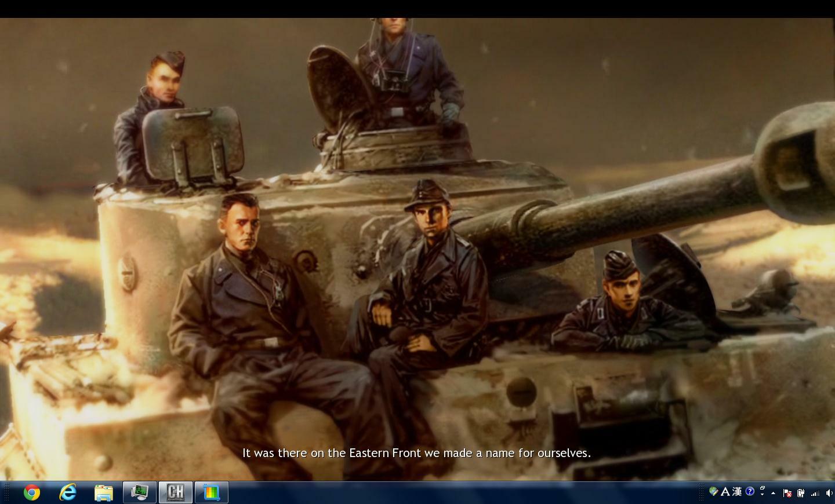Toggle the 'A' alphanumeric input mode
This screenshot has width=835, height=504.
click(725, 492)
